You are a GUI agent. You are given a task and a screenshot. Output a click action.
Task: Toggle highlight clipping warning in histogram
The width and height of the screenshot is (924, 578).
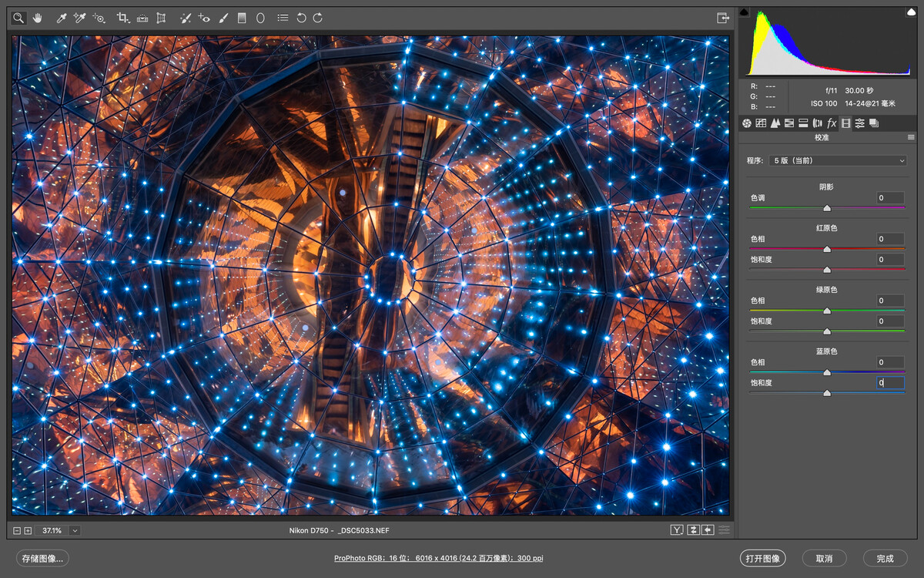click(x=910, y=12)
